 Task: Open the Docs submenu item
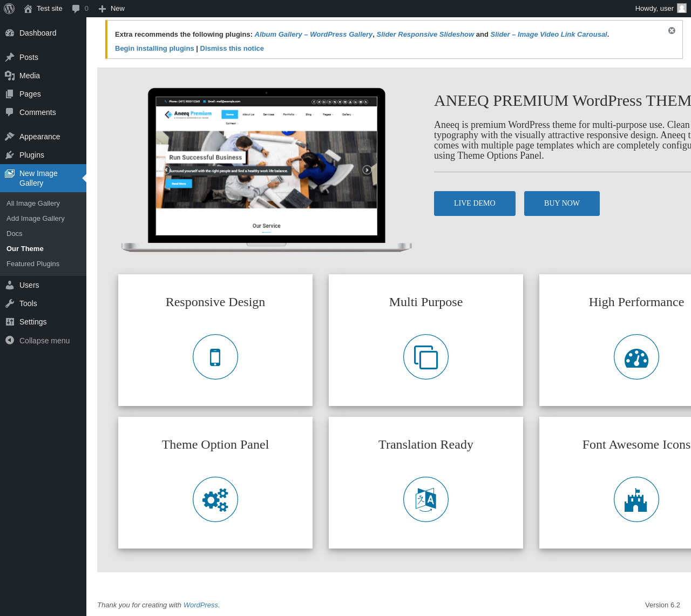[15, 234]
